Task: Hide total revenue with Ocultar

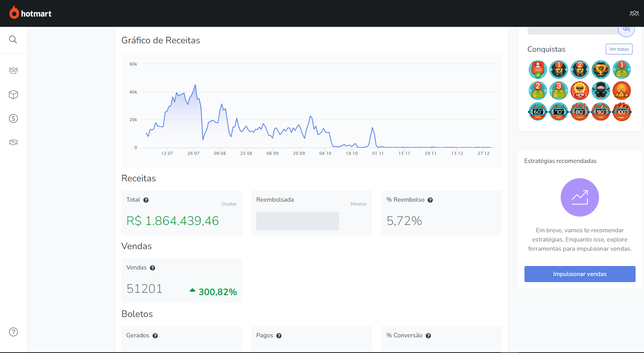Action: click(x=229, y=204)
